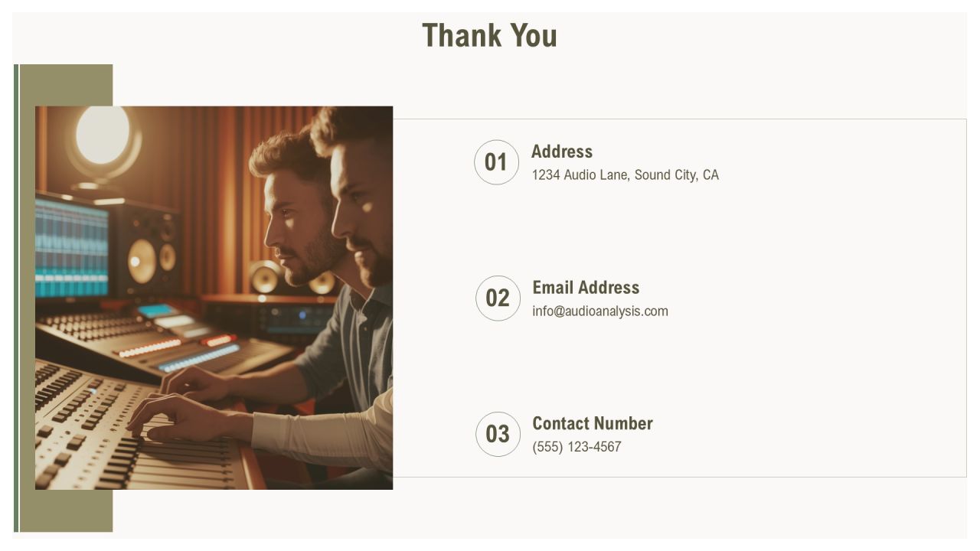The image size is (980, 551).
Task: Click the 03 circle badge
Action: click(498, 434)
